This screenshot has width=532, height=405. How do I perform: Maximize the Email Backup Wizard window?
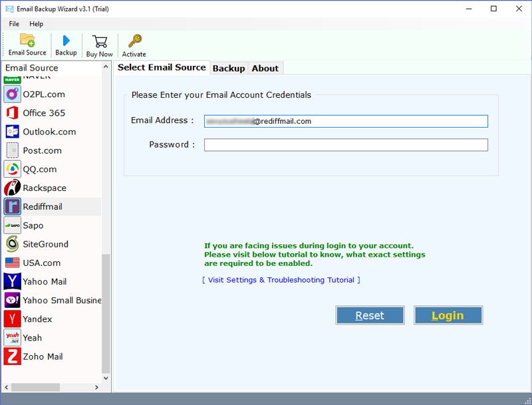pos(493,9)
